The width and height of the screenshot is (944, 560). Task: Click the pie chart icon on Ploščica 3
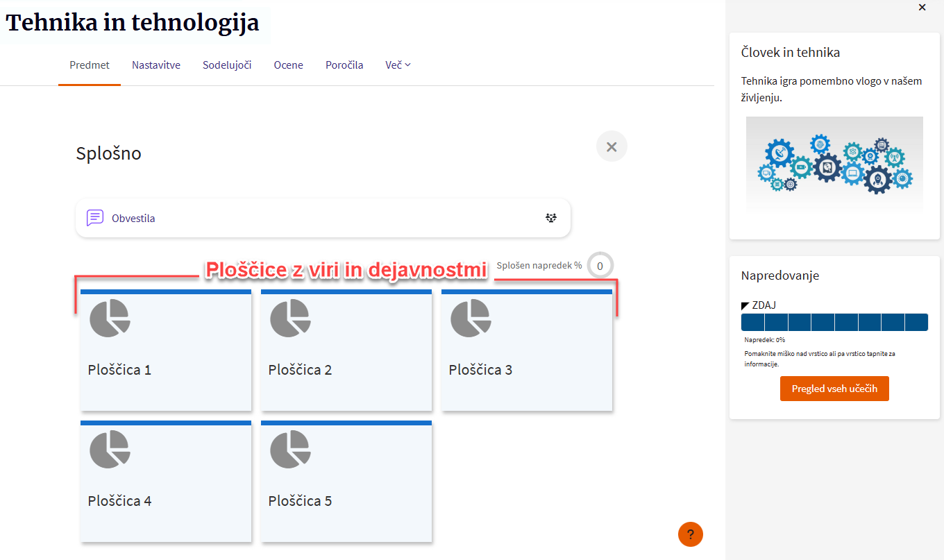(471, 319)
